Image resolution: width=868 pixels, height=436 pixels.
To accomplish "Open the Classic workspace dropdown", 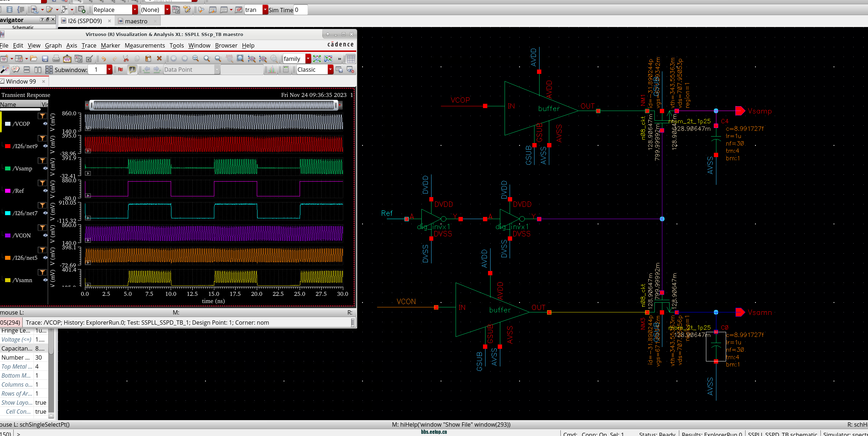I will [331, 70].
